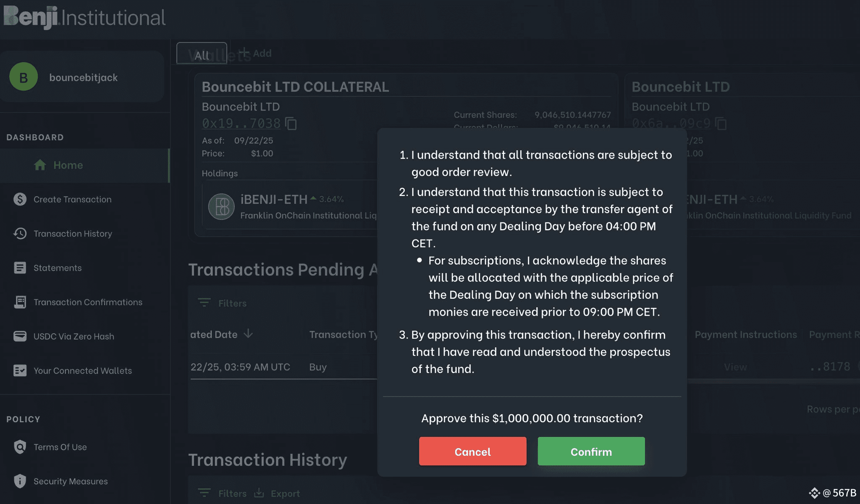Open USDC Via Zero Hash card icon

coord(20,336)
